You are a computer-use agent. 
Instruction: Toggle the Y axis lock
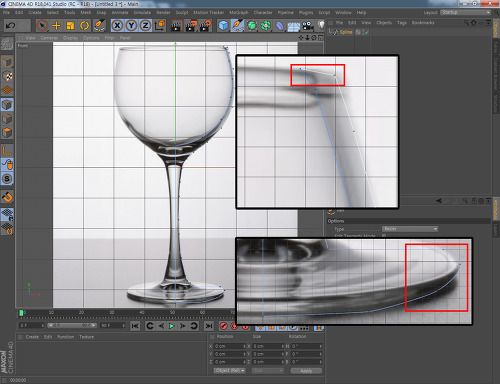point(131,26)
